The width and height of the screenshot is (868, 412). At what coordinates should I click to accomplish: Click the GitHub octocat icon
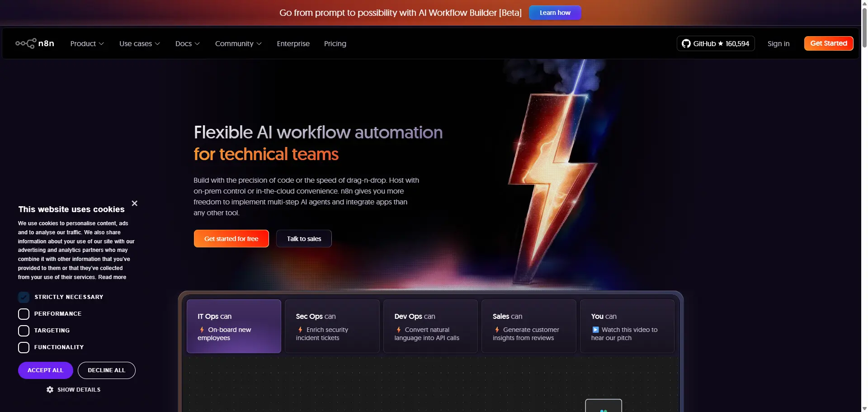[686, 43]
